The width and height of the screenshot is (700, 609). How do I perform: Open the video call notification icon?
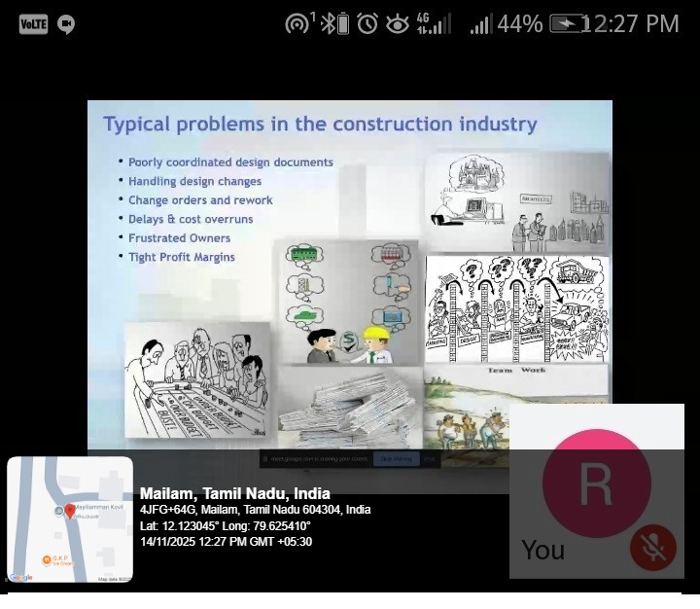(x=66, y=24)
